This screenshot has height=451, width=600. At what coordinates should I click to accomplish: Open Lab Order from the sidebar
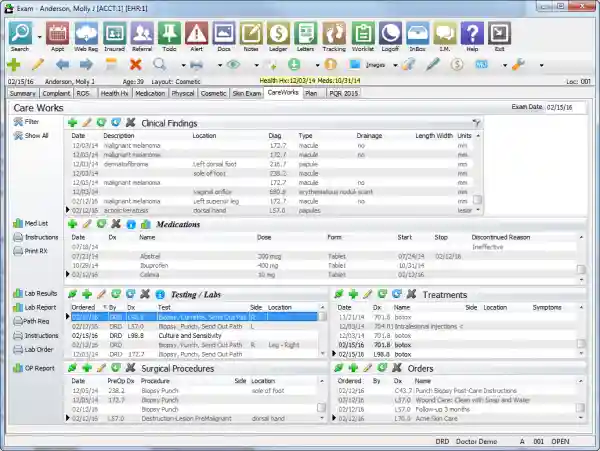(33, 349)
